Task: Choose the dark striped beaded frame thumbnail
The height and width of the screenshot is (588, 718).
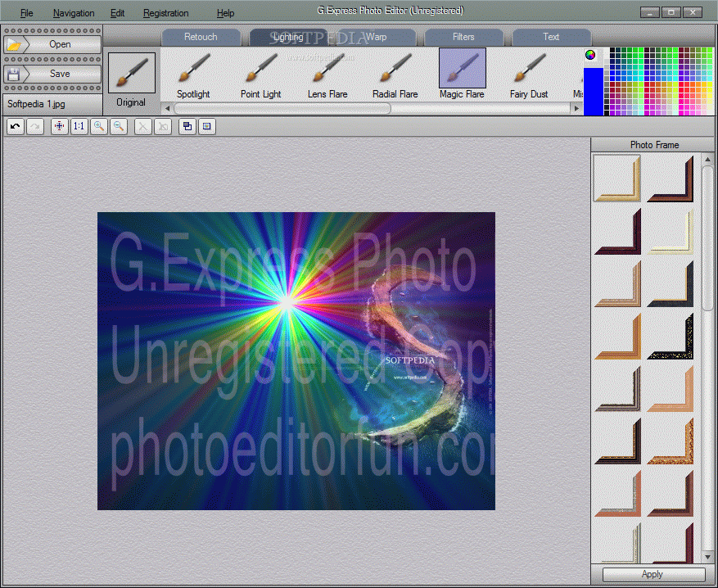Action: click(617, 388)
